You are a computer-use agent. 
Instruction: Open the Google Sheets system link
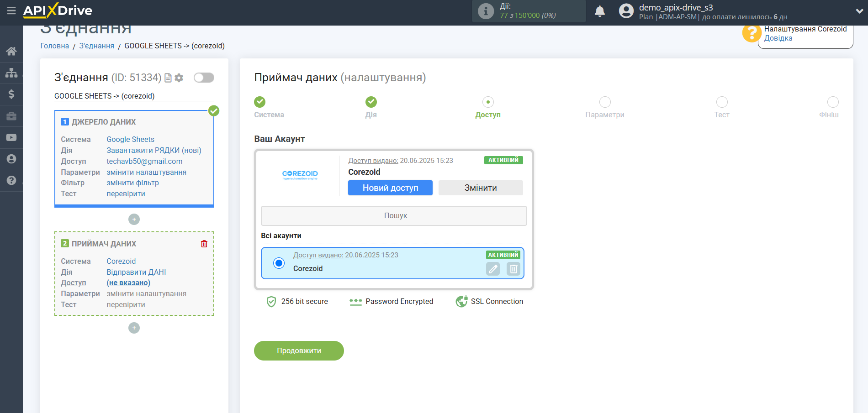click(131, 140)
